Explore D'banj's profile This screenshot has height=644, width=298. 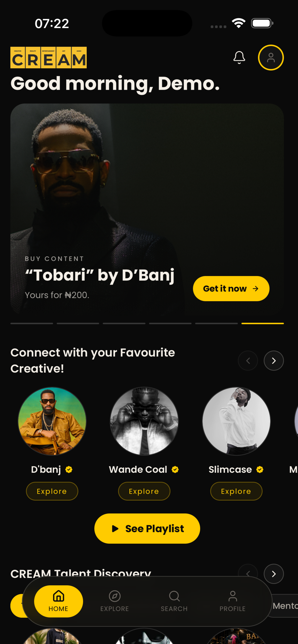pyautogui.click(x=52, y=491)
